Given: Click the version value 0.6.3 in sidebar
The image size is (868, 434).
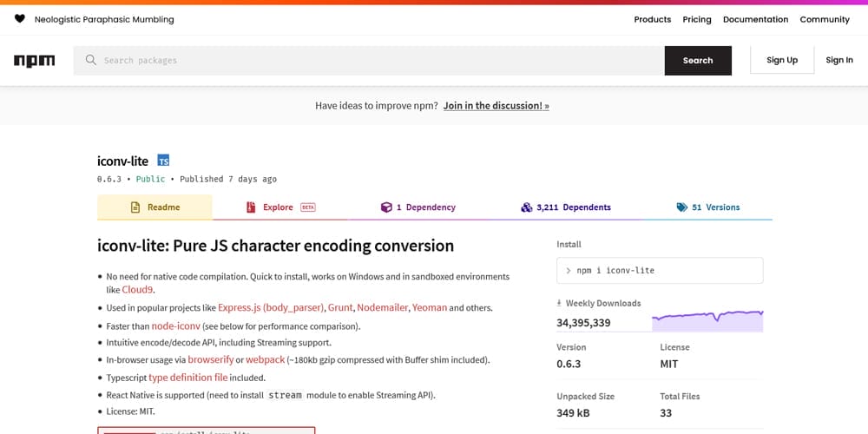Looking at the screenshot, I should [569, 365].
